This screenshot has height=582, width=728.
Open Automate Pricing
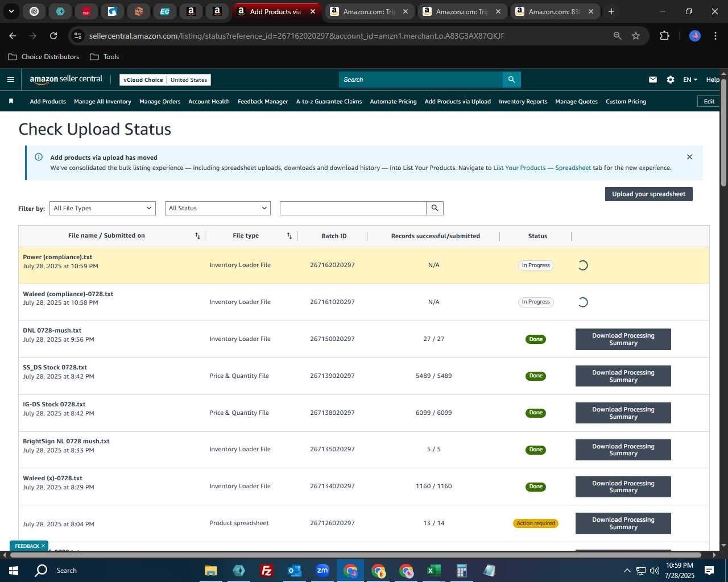pyautogui.click(x=393, y=101)
